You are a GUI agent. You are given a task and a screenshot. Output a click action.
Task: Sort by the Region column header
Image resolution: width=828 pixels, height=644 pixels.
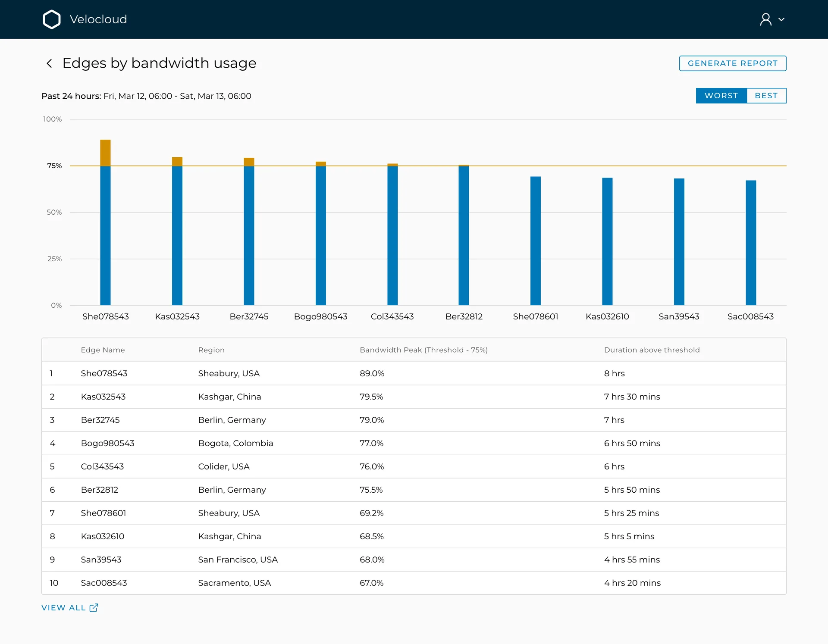211,350
